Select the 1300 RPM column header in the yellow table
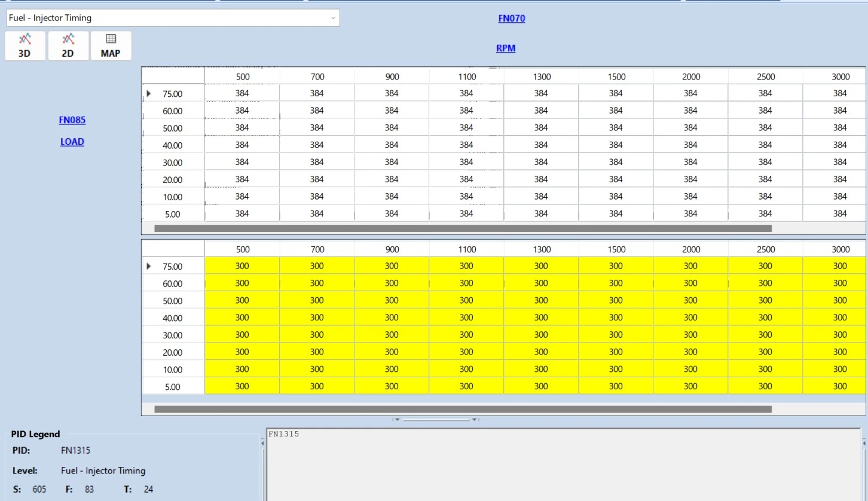868x501 pixels. [541, 249]
